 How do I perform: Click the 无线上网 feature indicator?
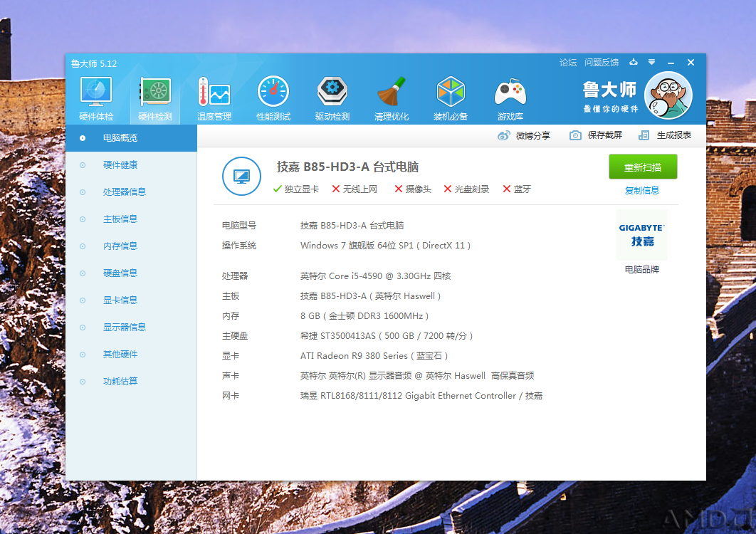pos(355,189)
